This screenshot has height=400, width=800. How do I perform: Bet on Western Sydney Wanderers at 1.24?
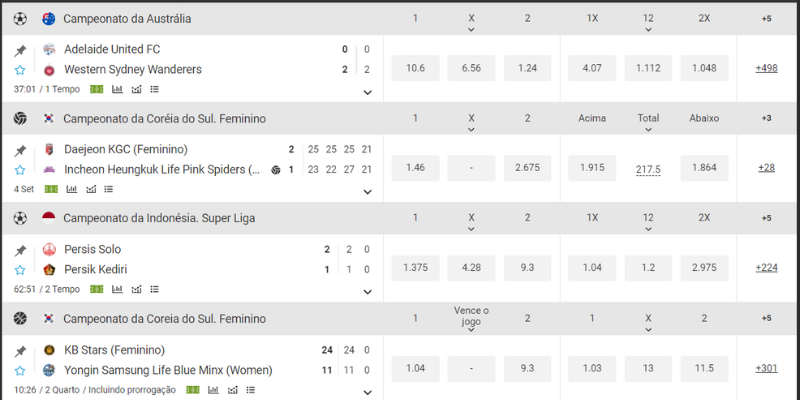527,68
